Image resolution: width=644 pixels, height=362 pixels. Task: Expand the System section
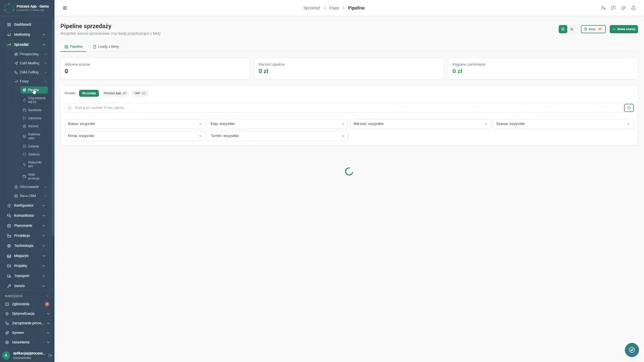pyautogui.click(x=27, y=333)
